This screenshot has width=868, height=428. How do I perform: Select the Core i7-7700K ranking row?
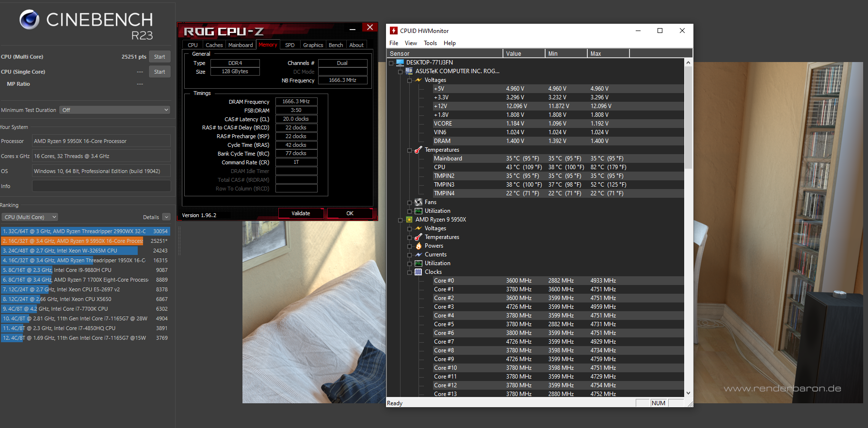(85, 309)
